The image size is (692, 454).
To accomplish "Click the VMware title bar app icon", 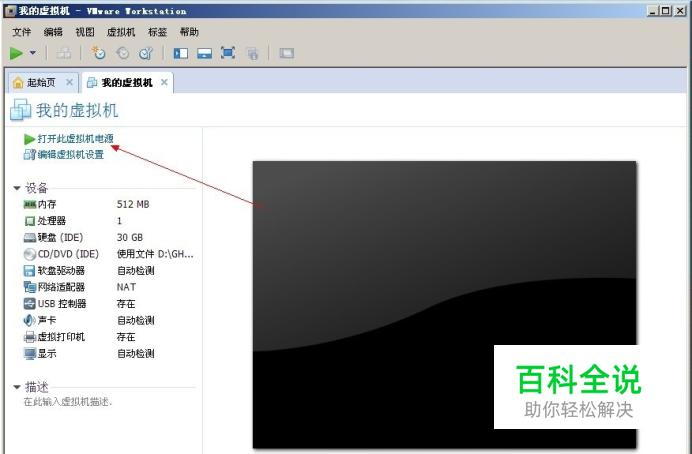I will (10, 11).
